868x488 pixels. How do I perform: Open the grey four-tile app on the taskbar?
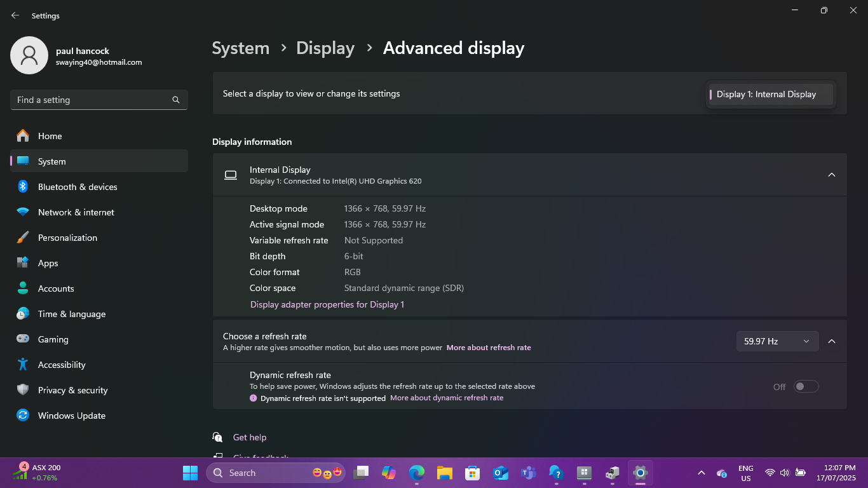(x=584, y=473)
